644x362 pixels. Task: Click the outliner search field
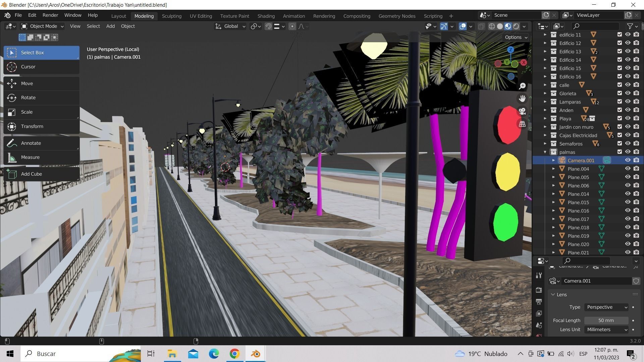[x=595, y=26]
